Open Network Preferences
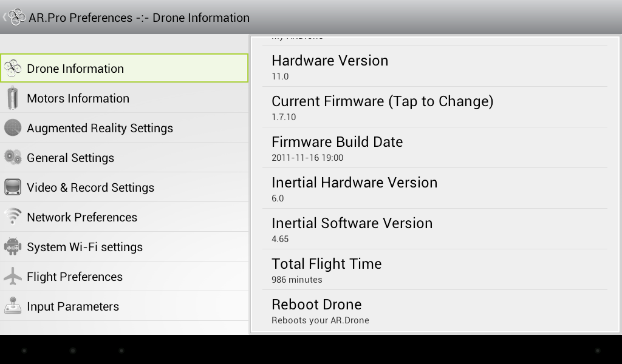Image resolution: width=622 pixels, height=364 pixels. [124, 217]
